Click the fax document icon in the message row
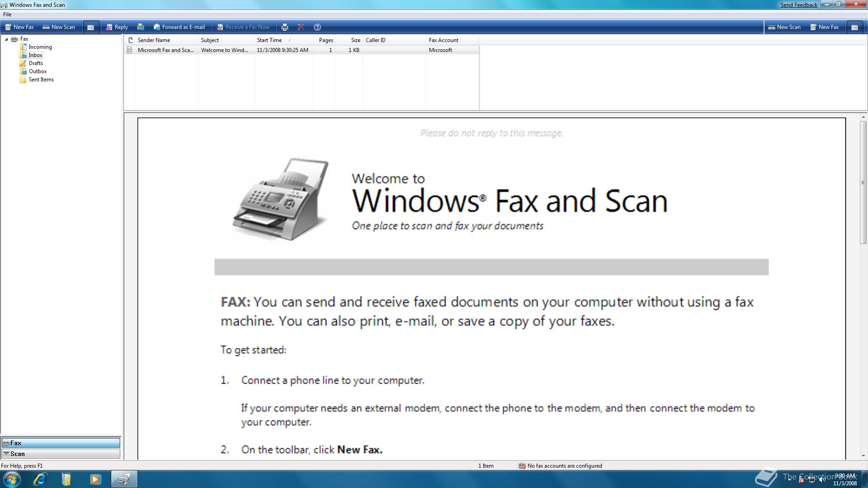The width and height of the screenshot is (868, 488). [130, 50]
